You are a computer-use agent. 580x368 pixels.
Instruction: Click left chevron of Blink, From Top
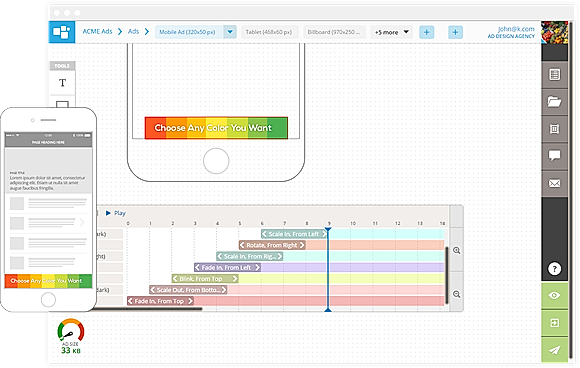(x=175, y=278)
